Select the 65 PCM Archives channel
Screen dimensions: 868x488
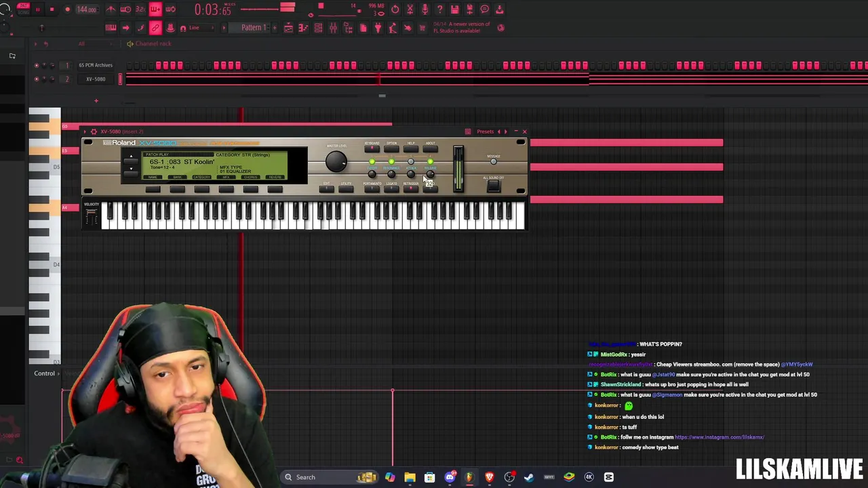point(96,65)
